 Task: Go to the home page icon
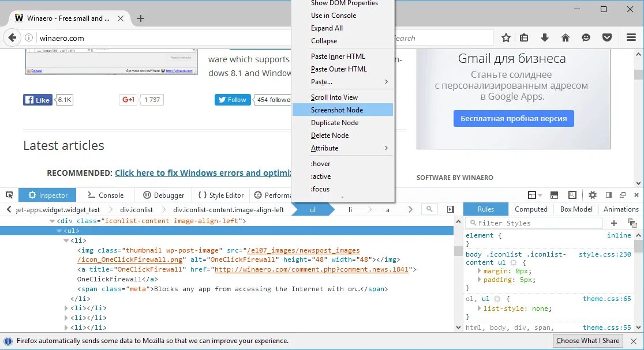click(566, 37)
